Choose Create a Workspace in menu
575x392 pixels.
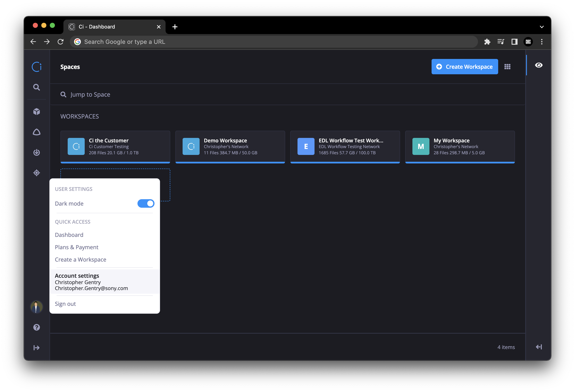(80, 259)
